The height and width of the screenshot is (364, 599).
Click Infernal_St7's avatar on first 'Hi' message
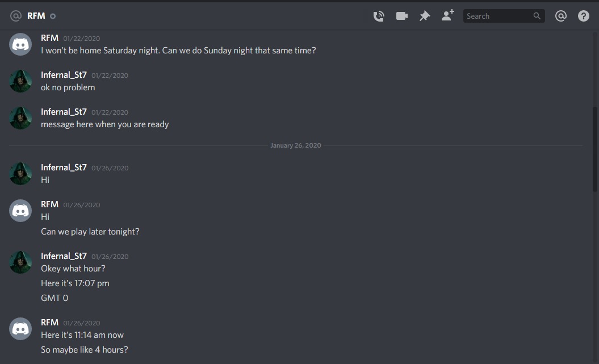click(20, 173)
